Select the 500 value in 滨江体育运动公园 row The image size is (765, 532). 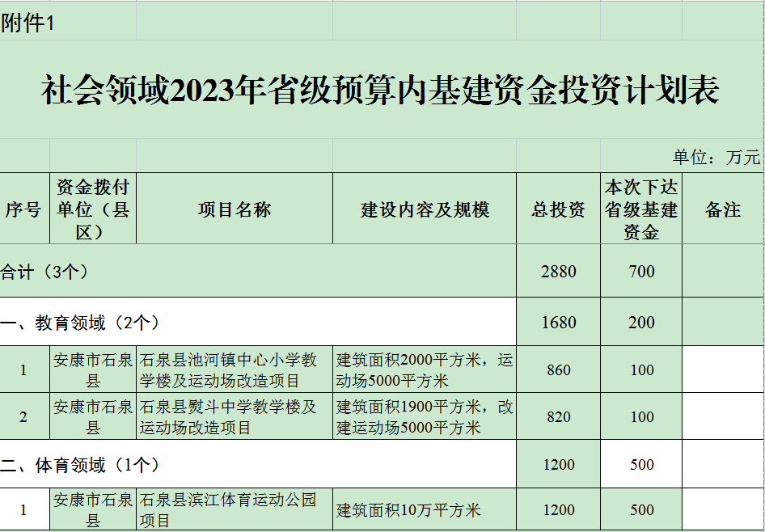pyautogui.click(x=641, y=509)
